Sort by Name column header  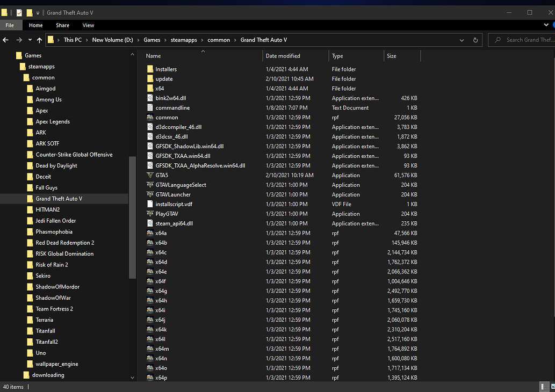tap(203, 56)
